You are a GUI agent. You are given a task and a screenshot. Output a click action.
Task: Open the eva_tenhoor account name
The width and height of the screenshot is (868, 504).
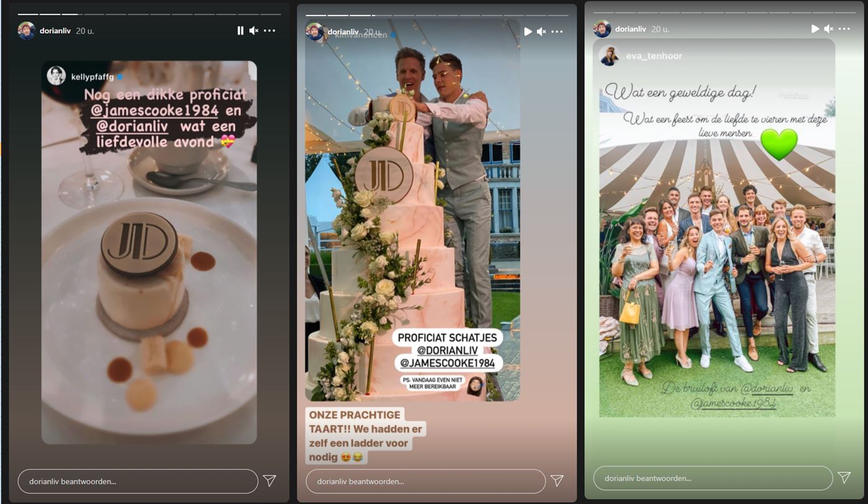click(653, 56)
